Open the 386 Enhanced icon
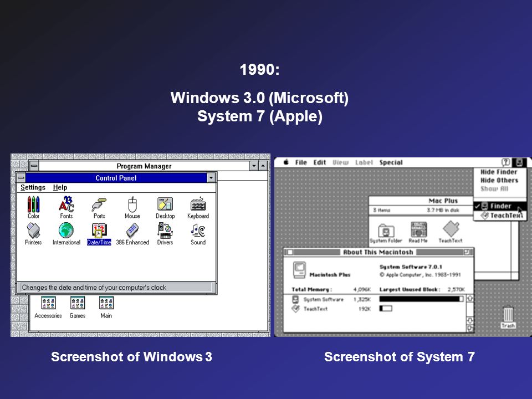Viewport: 532px width, 399px height. tap(132, 234)
